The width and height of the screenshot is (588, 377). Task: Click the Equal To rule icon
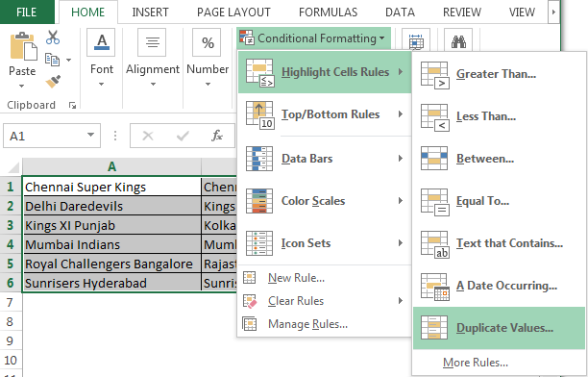[434, 202]
